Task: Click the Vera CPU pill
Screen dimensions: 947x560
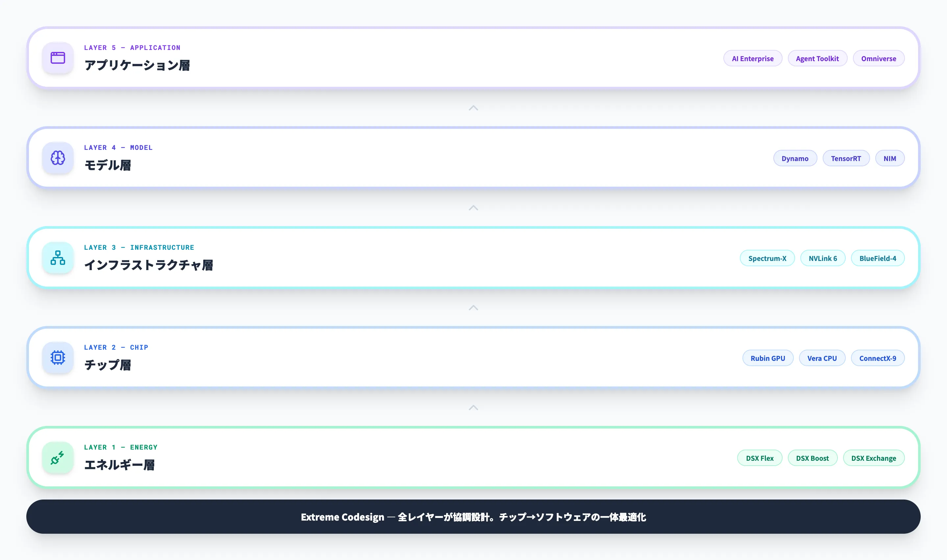Action: [x=822, y=358]
